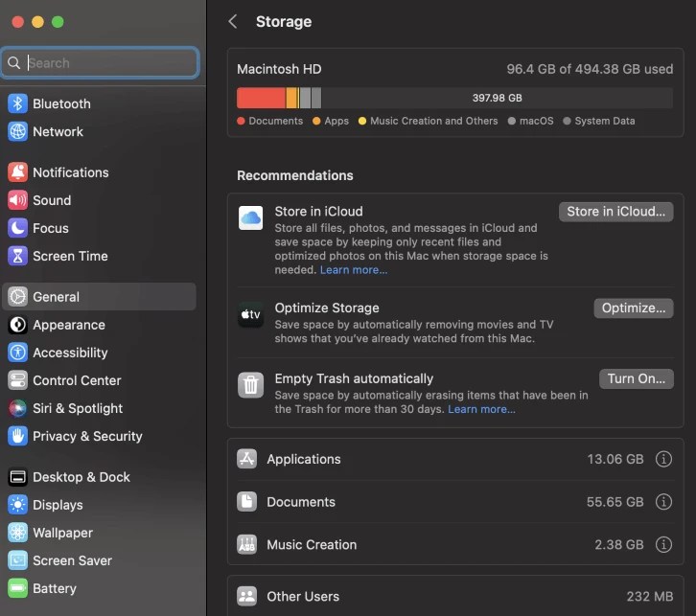Viewport: 696px width, 616px height.
Task: Open Displays in the sidebar
Action: 100,505
